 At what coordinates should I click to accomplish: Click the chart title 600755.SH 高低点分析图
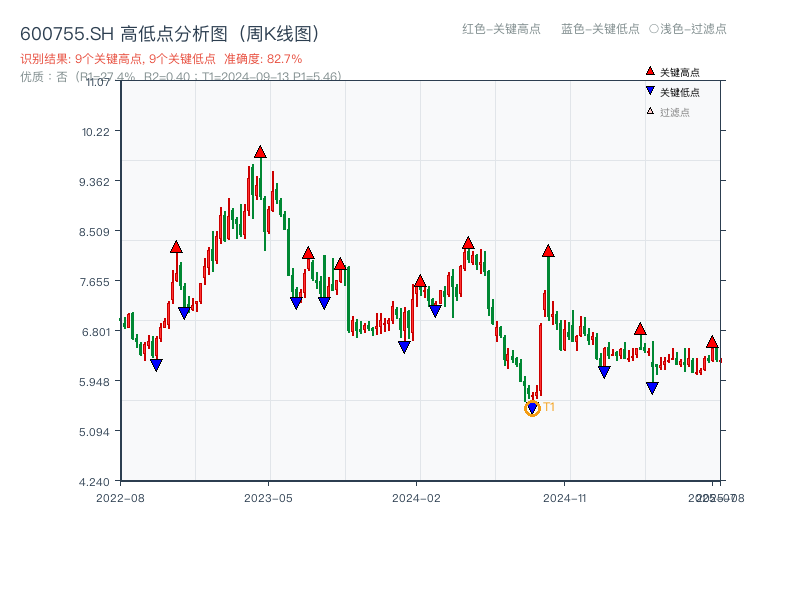[x=170, y=31]
